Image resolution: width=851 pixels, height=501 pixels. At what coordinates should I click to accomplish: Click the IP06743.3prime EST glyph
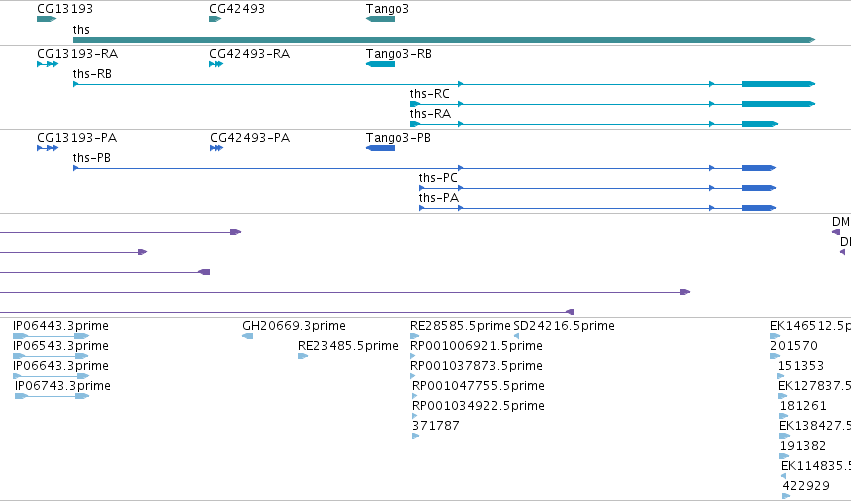(52, 396)
